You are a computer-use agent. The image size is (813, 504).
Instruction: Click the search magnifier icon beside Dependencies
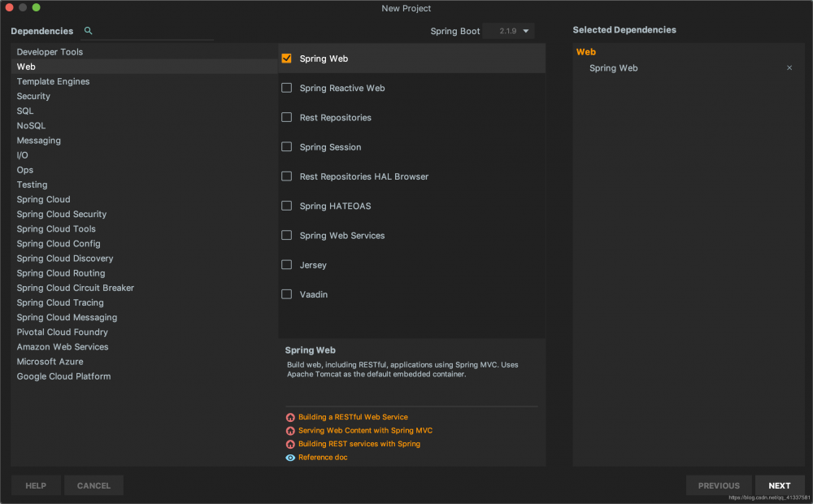coord(89,31)
